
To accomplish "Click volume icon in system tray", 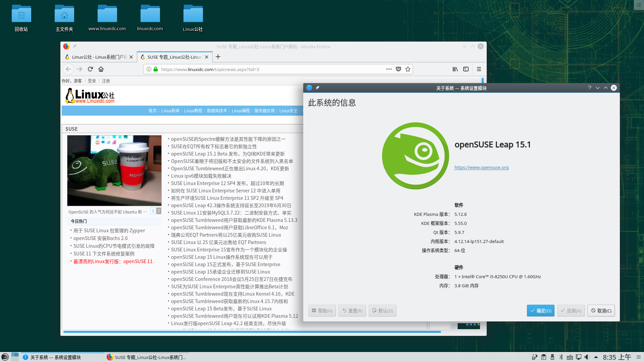I will [587, 357].
